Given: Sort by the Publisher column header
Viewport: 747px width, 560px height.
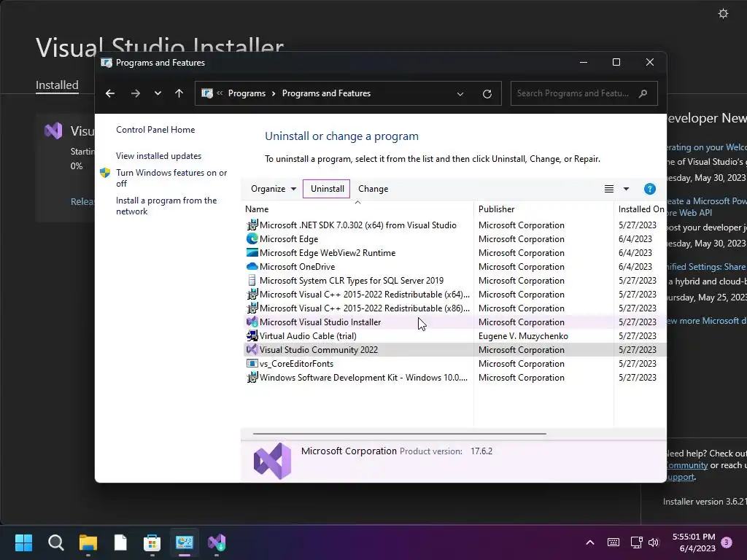Looking at the screenshot, I should click(x=496, y=209).
